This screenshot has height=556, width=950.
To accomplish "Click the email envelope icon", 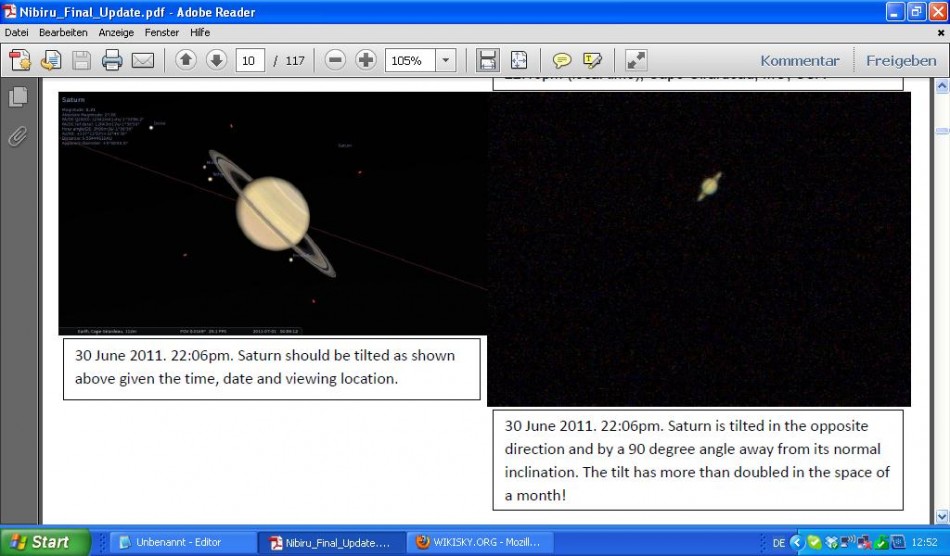I will pos(143,60).
